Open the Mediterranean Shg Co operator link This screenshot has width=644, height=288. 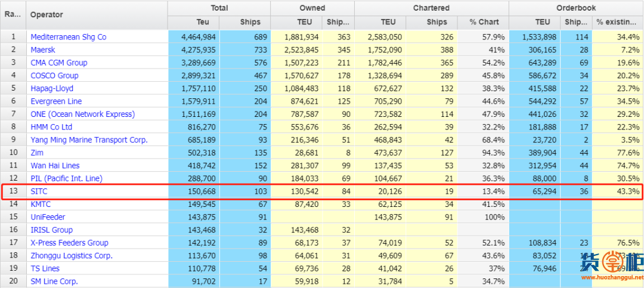pyautogui.click(x=68, y=37)
